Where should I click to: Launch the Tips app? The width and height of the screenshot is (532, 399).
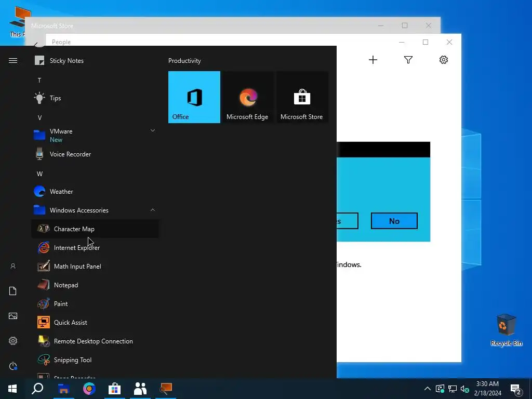point(95,98)
